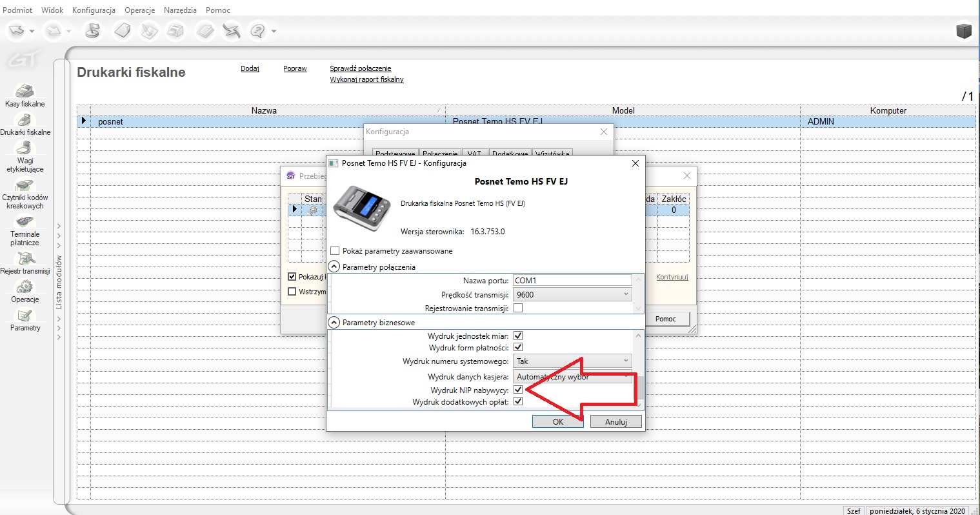The image size is (980, 515).
Task: Open the Kasy fiskalne module
Action: (25, 95)
